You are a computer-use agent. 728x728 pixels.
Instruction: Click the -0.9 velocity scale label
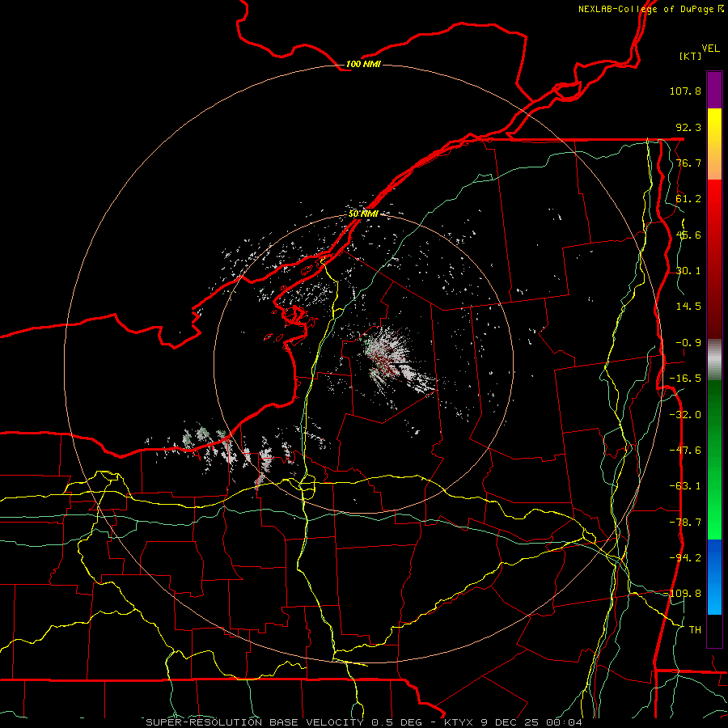click(x=688, y=343)
